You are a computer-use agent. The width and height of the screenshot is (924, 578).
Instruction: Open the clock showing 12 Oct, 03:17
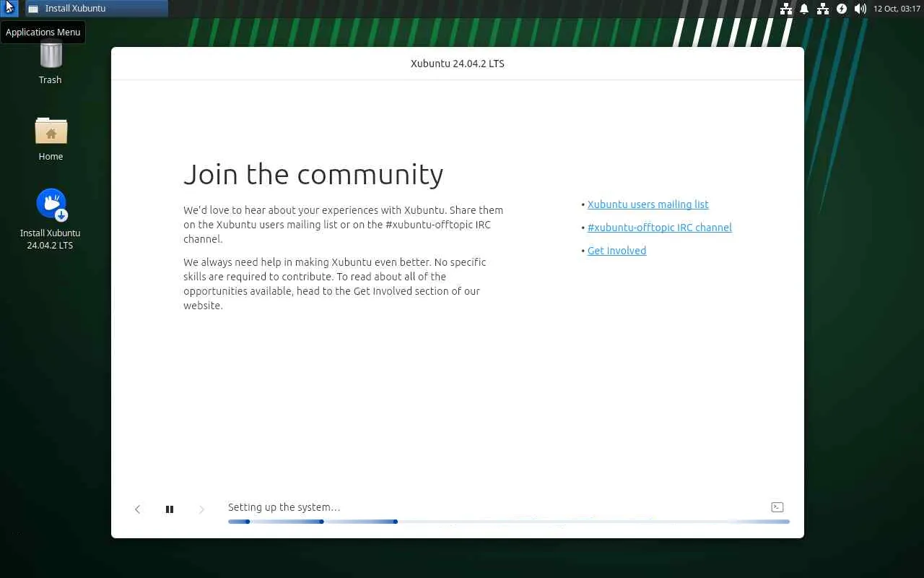(897, 9)
